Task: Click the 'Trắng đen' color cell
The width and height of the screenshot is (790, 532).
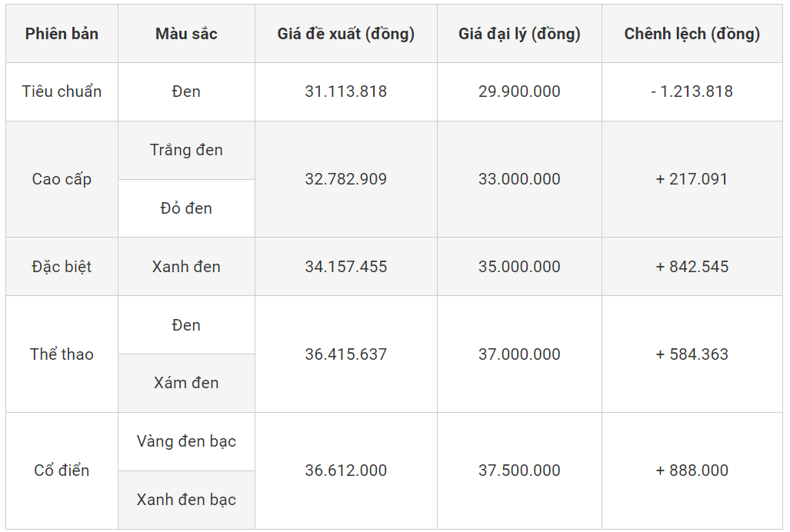Action: [x=186, y=150]
